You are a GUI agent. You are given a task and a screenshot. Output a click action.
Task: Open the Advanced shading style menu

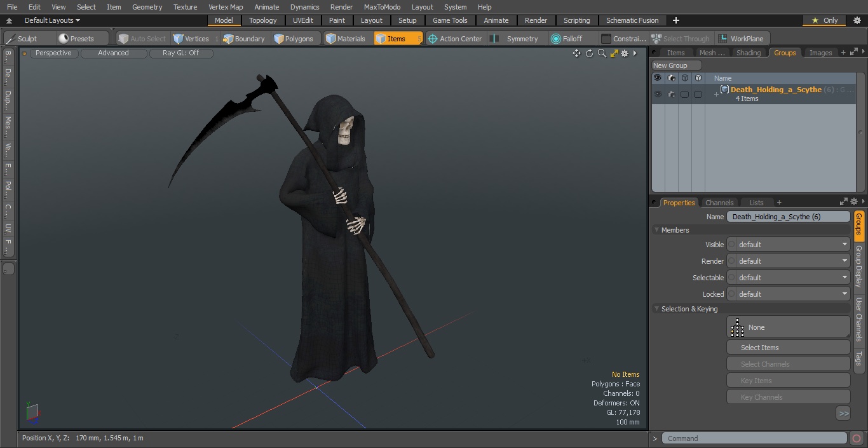click(113, 53)
